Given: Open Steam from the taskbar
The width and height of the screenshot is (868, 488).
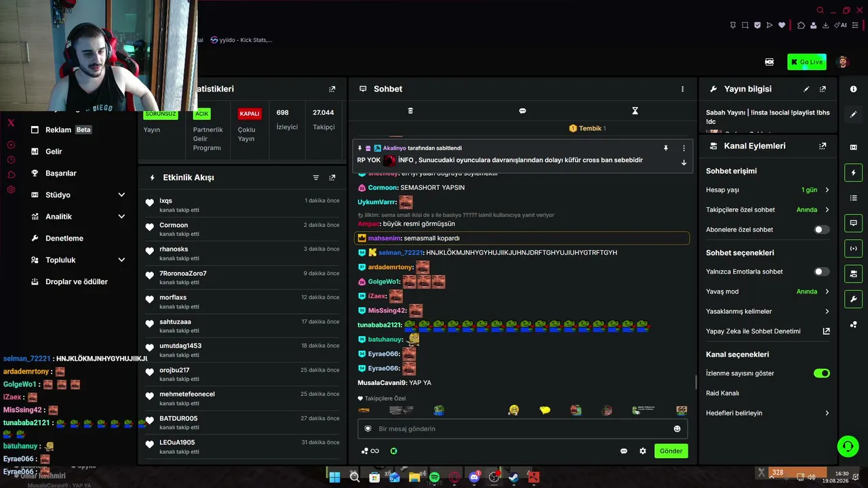Looking at the screenshot, I should pos(513,477).
